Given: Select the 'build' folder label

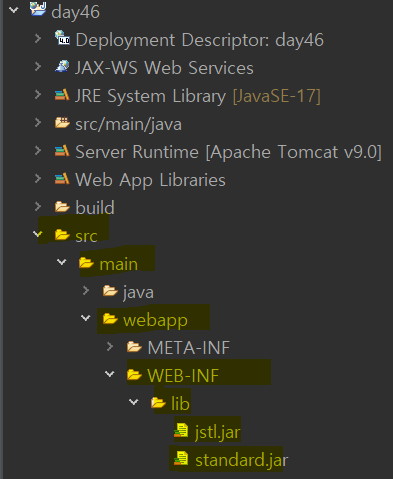Looking at the screenshot, I should (95, 208).
